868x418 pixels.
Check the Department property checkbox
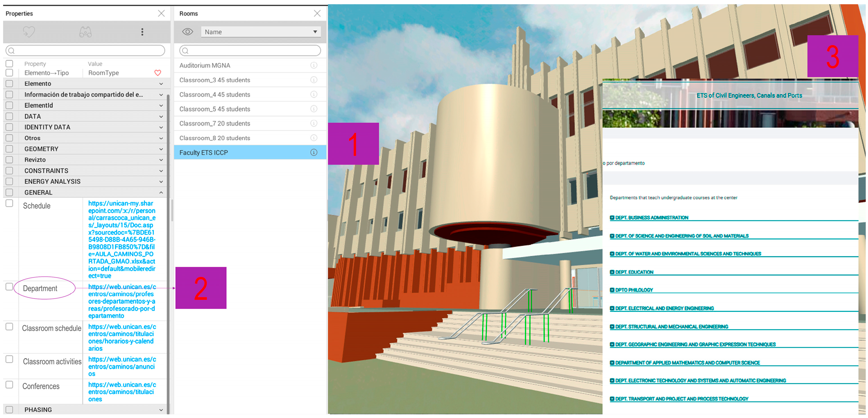tap(9, 287)
